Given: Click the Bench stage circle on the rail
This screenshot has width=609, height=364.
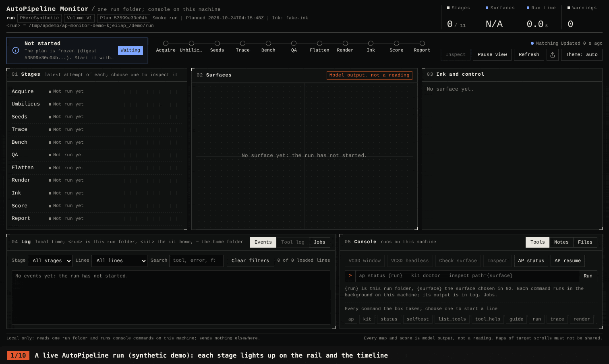Looking at the screenshot, I should click(268, 43).
